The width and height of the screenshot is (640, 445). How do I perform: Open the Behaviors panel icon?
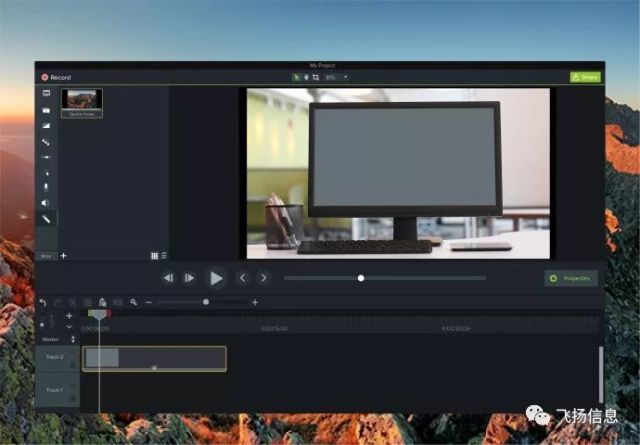[46, 157]
